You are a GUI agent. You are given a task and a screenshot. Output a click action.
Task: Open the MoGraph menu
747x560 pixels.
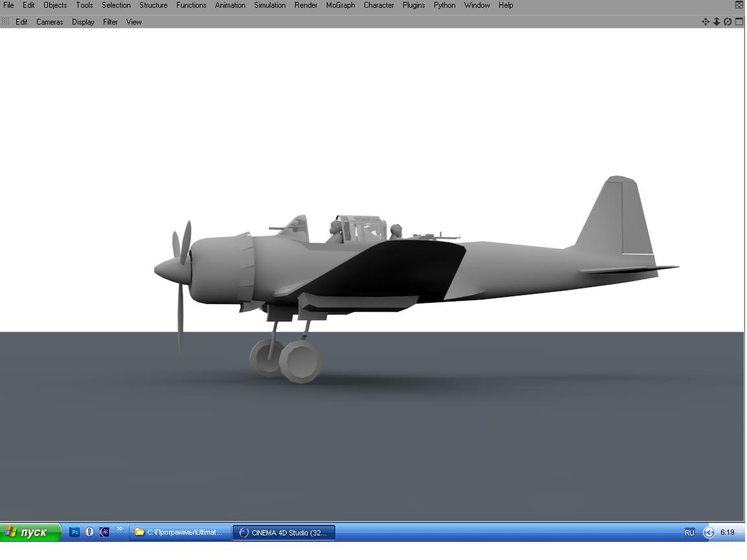pos(340,5)
